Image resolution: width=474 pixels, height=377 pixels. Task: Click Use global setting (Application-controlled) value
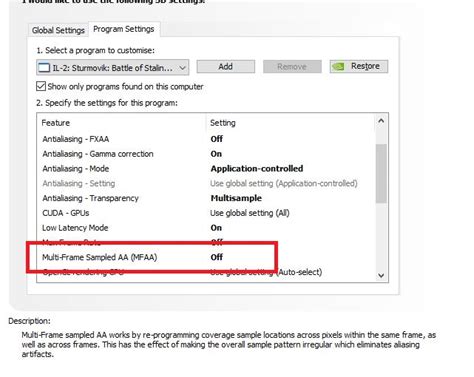tap(284, 183)
